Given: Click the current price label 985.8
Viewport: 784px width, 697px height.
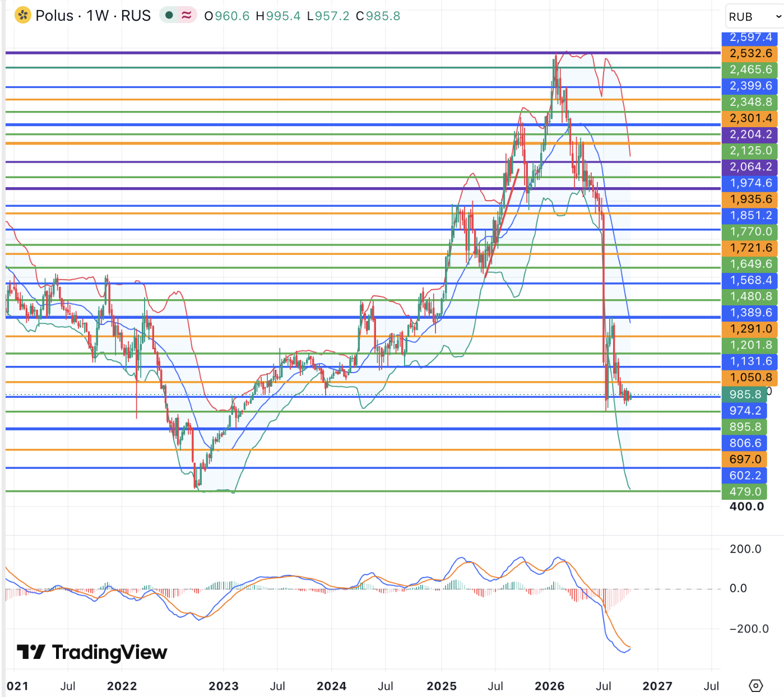Looking at the screenshot, I should (x=745, y=394).
